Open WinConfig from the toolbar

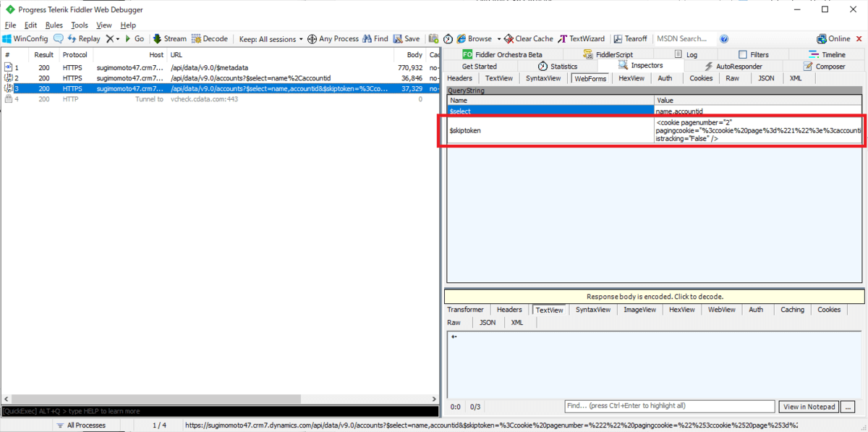(x=25, y=39)
